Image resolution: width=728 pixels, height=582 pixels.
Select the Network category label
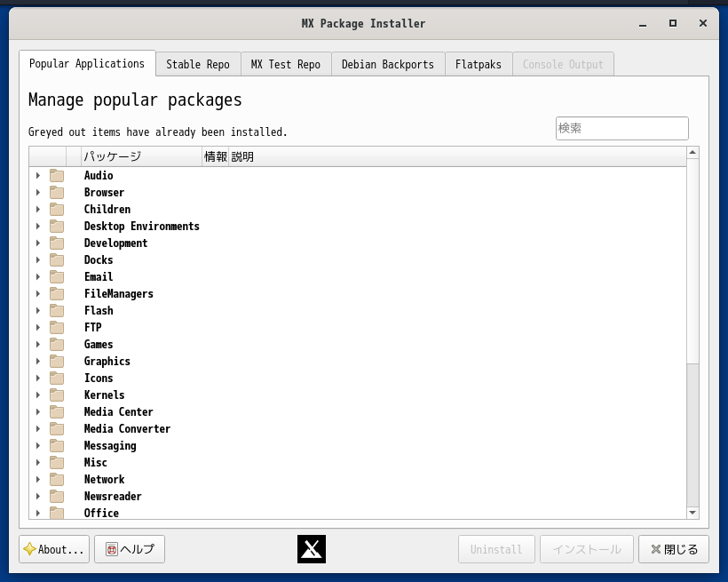[x=105, y=479]
